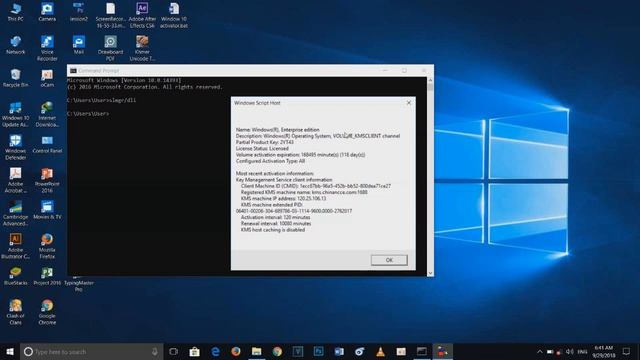Select the Movies & TV shortcut

tap(47, 210)
